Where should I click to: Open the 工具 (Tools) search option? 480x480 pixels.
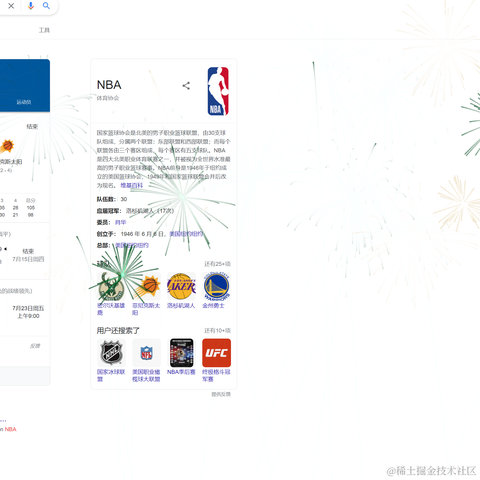[x=44, y=30]
